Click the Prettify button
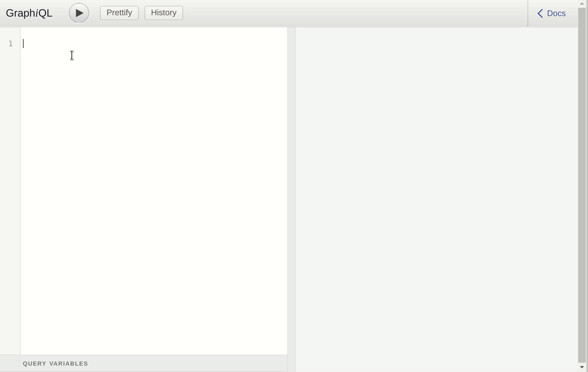This screenshot has width=588, height=372. [119, 13]
